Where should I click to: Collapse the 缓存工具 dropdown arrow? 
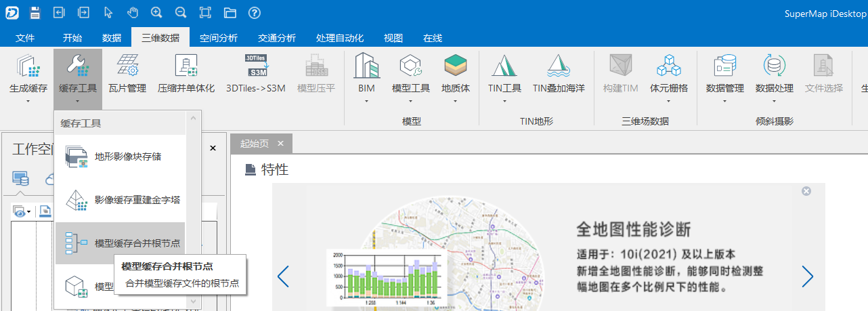pos(78,102)
